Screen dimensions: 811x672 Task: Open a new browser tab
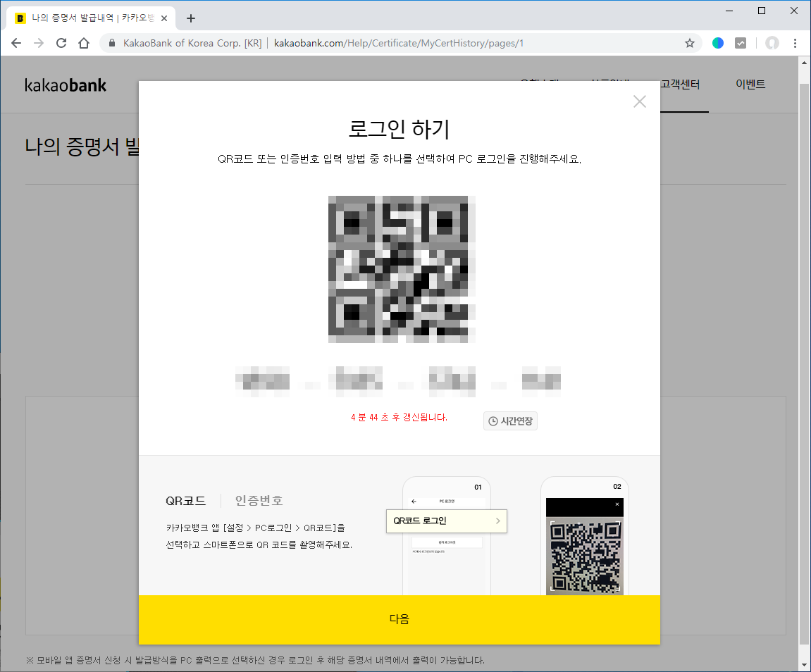point(191,18)
